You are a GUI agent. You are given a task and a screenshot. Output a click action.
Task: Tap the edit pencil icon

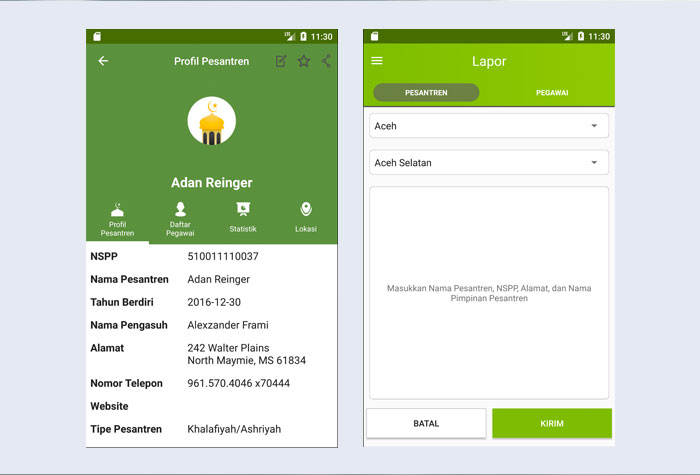pyautogui.click(x=281, y=61)
